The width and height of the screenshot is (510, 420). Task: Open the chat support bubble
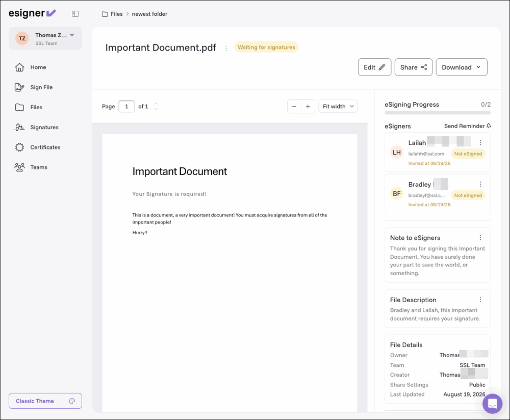(492, 403)
